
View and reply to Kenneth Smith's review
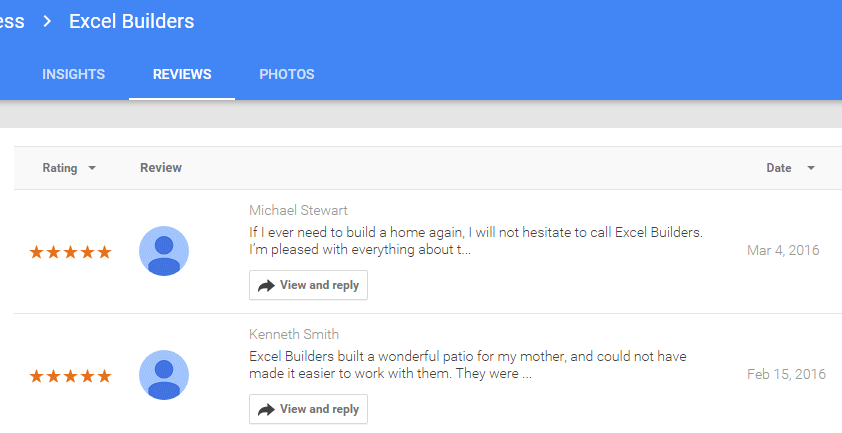[x=308, y=409]
